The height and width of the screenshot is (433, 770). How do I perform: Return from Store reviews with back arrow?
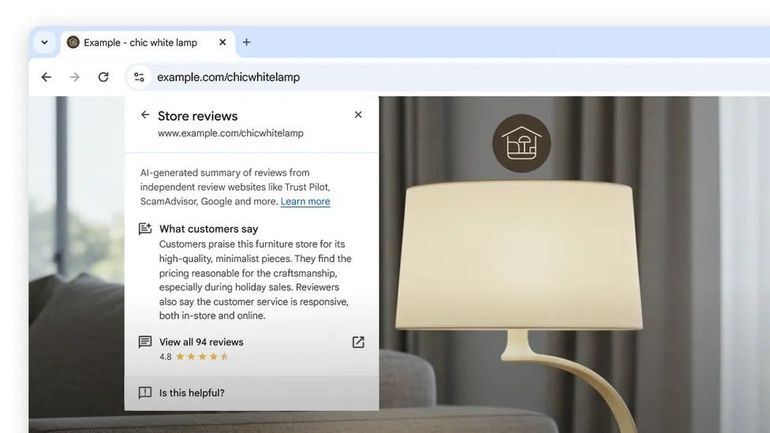(x=145, y=115)
